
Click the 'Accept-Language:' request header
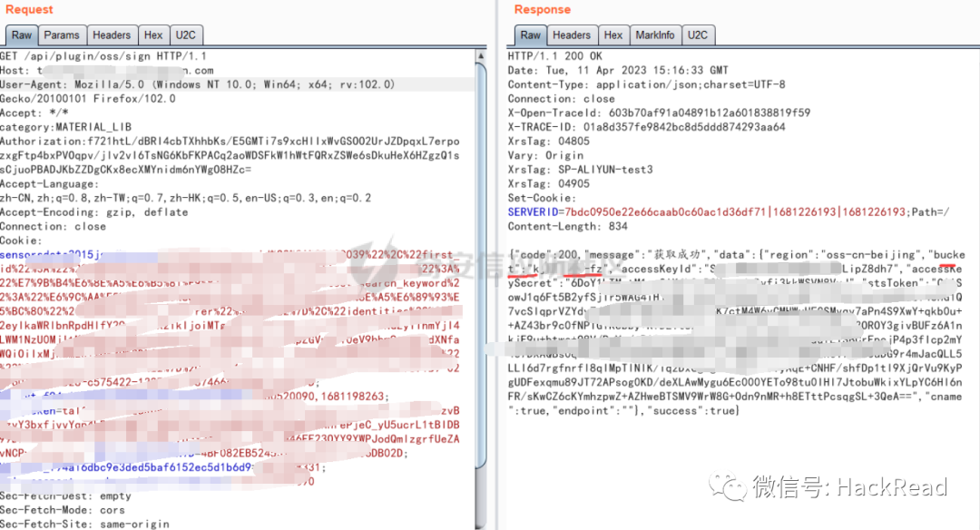tap(49, 183)
